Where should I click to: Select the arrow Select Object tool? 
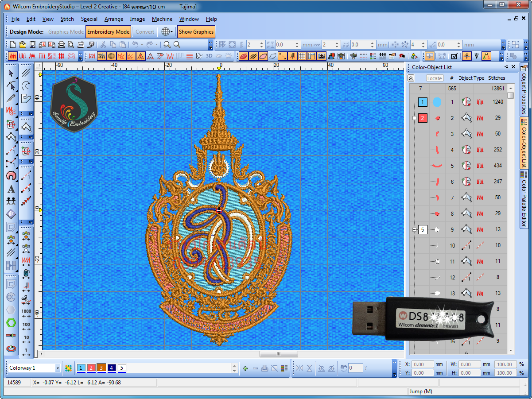click(x=12, y=73)
